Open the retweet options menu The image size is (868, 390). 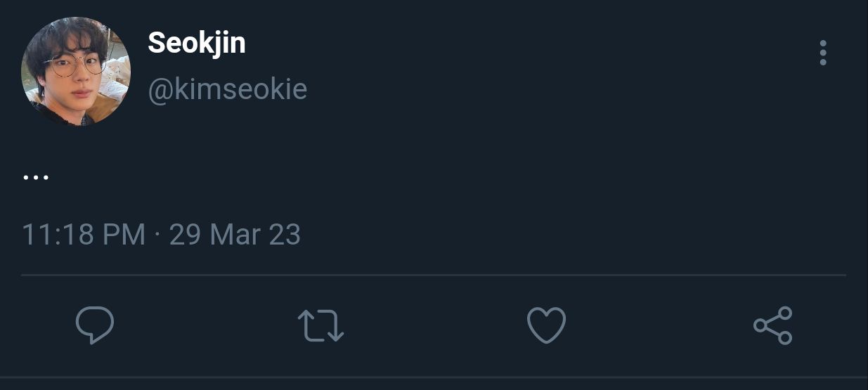[320, 326]
